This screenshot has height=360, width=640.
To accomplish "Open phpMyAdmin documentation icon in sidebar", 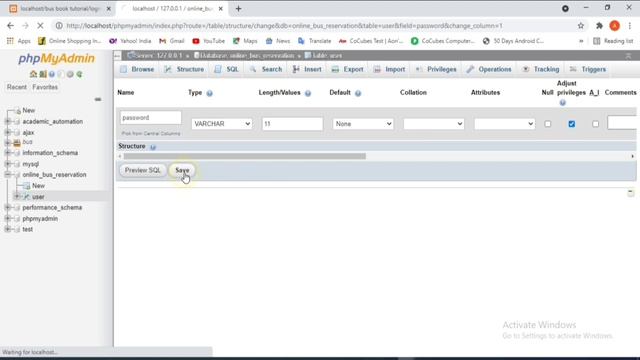I will click(52, 74).
